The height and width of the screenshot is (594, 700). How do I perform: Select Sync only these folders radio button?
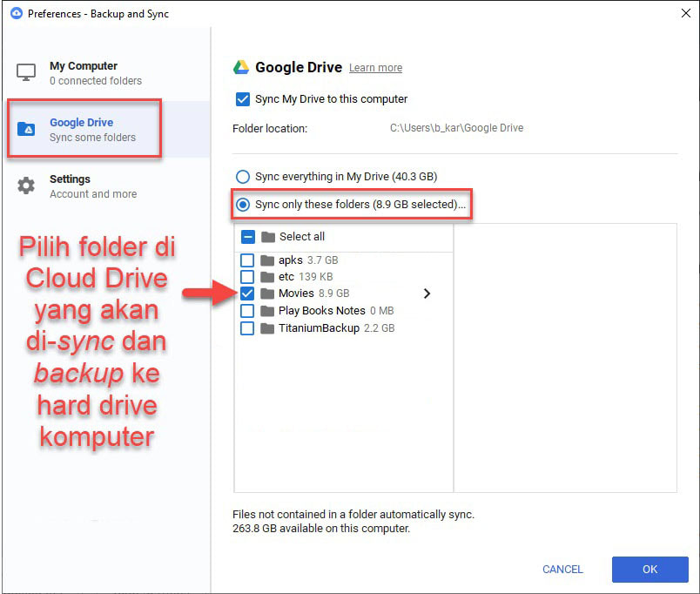(x=242, y=205)
